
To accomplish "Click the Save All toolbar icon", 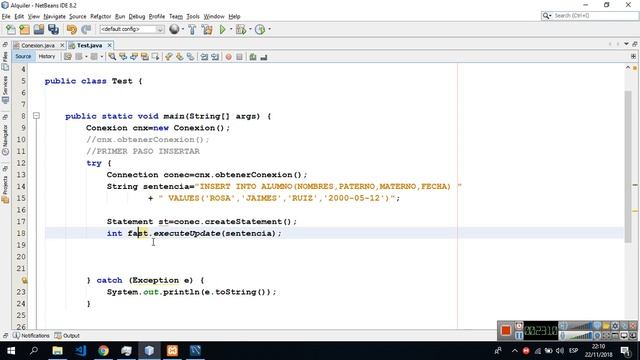I will [x=53, y=29].
